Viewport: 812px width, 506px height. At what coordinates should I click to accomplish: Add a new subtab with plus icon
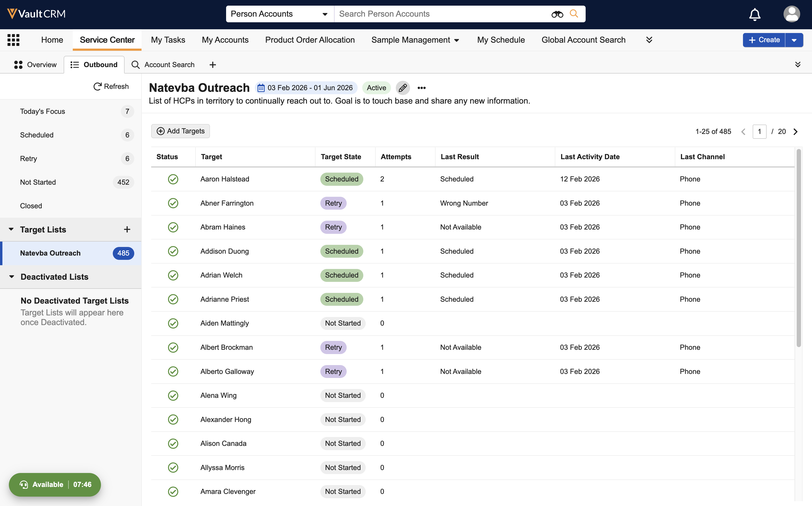click(x=213, y=65)
